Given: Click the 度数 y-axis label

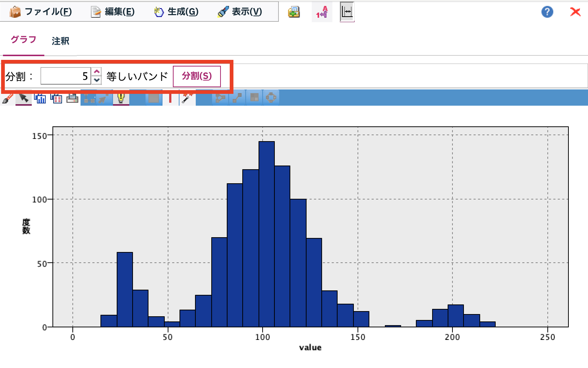Looking at the screenshot, I should pyautogui.click(x=26, y=226).
